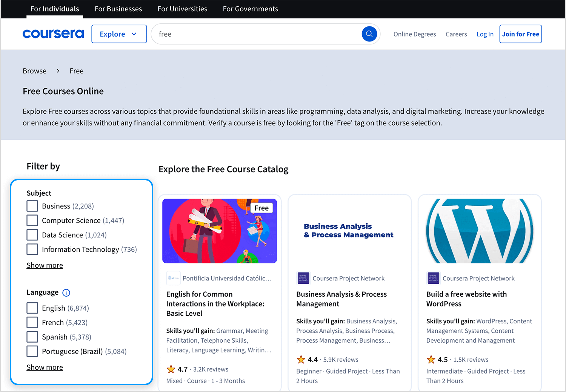Click the Free breadcrumb item
566x392 pixels.
click(77, 71)
